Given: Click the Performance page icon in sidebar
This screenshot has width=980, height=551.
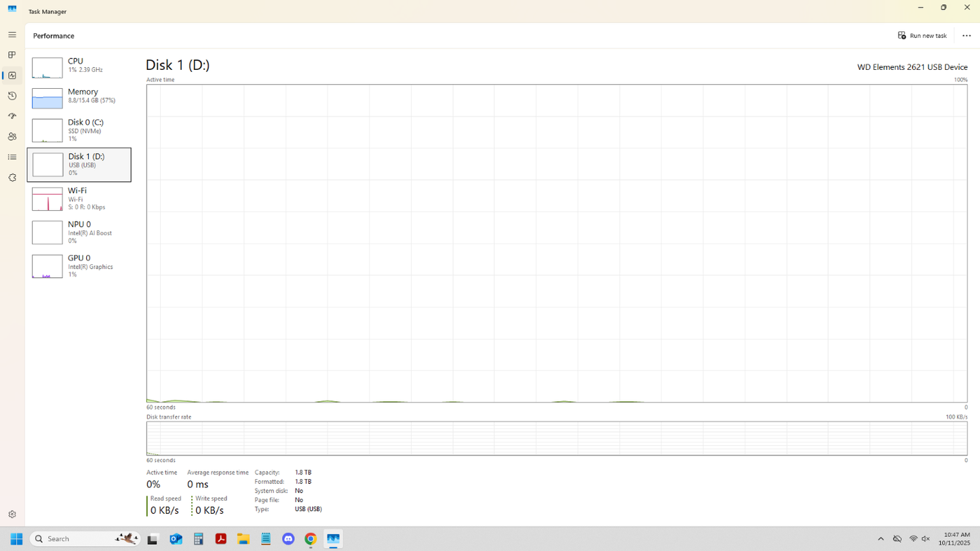Looking at the screenshot, I should pyautogui.click(x=12, y=76).
